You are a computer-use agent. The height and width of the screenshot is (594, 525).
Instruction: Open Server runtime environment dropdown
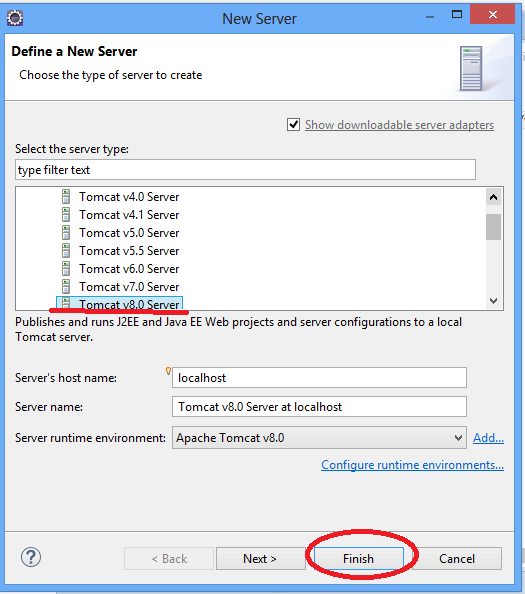coord(319,438)
